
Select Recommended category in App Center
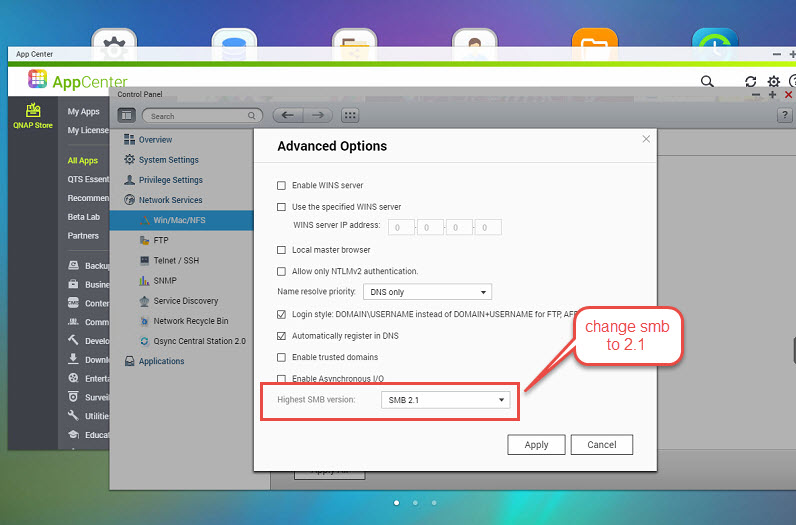tap(88, 198)
